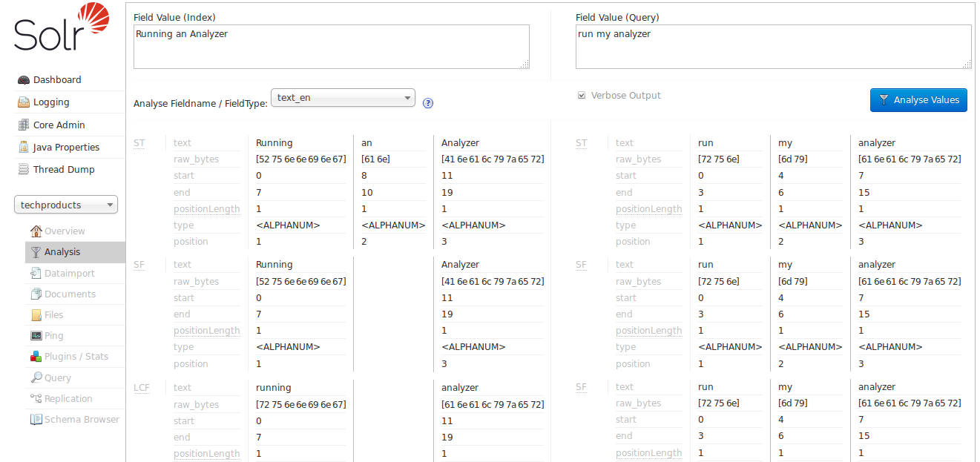Click the Plugins / Stats blocks icon

coord(36,357)
